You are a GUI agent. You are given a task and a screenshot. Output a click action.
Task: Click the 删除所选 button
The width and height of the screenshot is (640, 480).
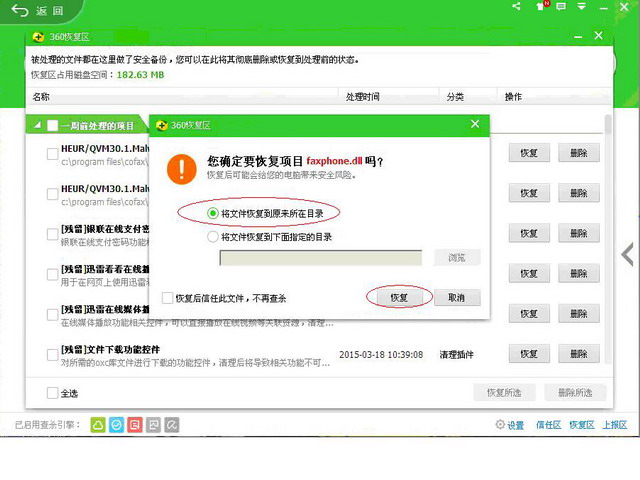[x=575, y=392]
